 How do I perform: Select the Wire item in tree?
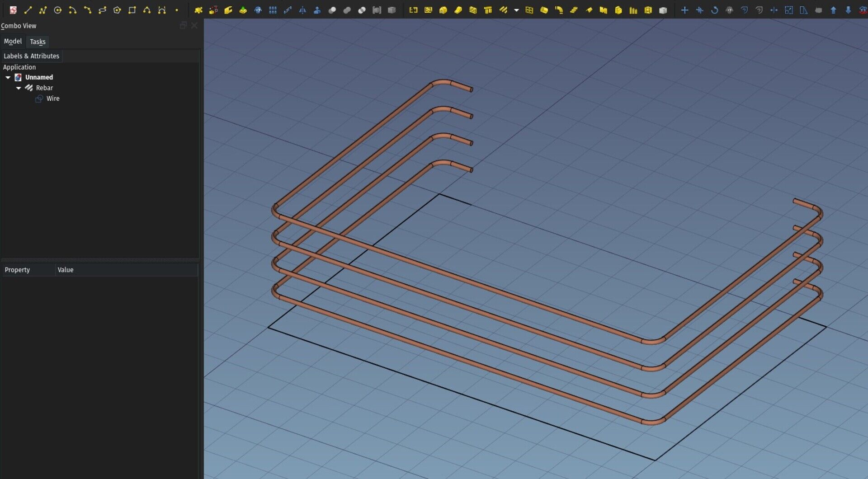point(53,99)
